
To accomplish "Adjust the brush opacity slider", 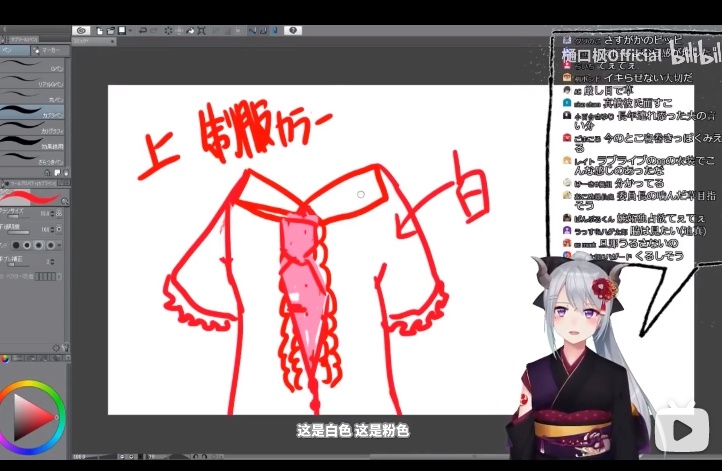I will click(19, 233).
